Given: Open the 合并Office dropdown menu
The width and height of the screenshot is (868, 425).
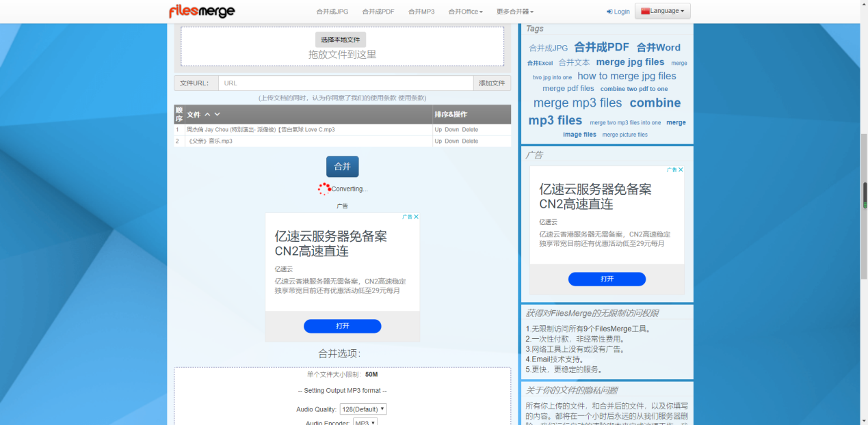Looking at the screenshot, I should coord(465,12).
